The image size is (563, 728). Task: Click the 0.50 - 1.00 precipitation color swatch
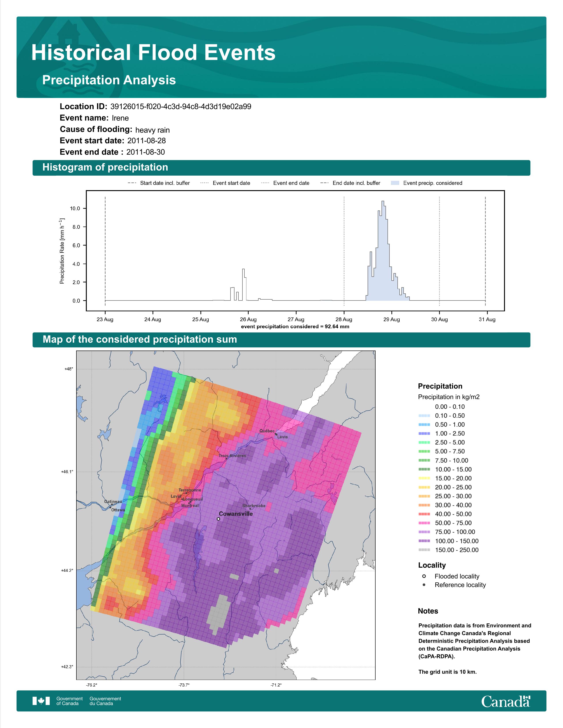(x=424, y=425)
